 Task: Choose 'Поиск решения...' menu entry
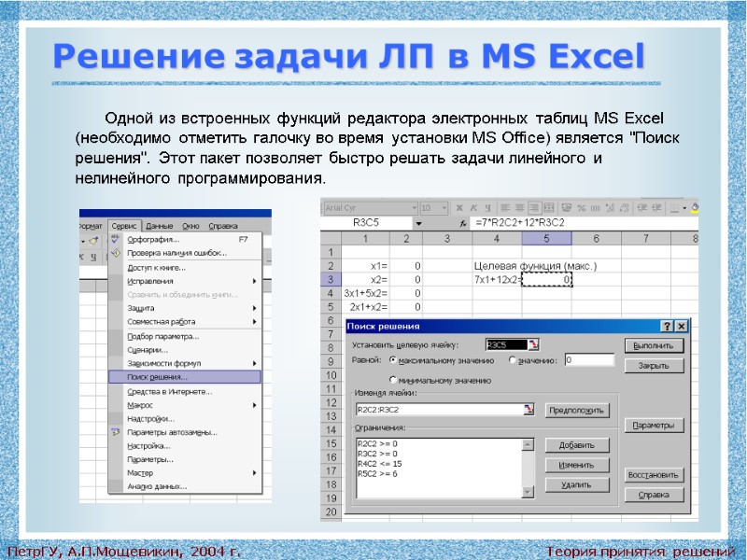click(x=185, y=377)
